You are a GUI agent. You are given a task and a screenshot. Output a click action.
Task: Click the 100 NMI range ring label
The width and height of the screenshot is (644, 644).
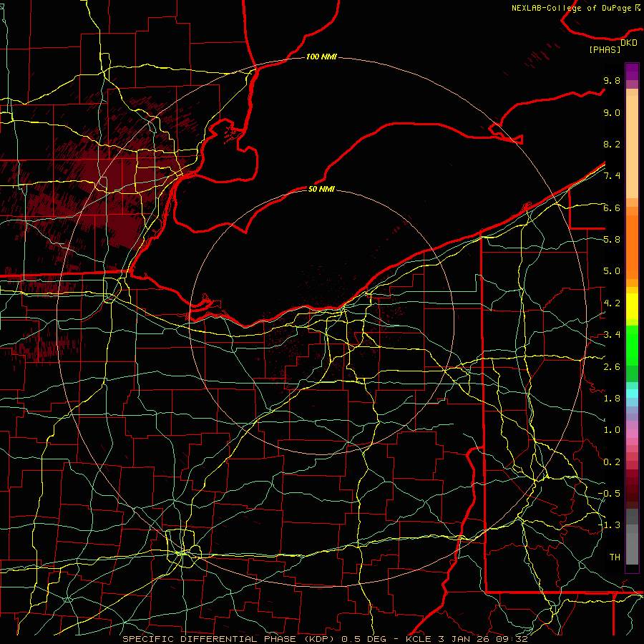pos(321,57)
